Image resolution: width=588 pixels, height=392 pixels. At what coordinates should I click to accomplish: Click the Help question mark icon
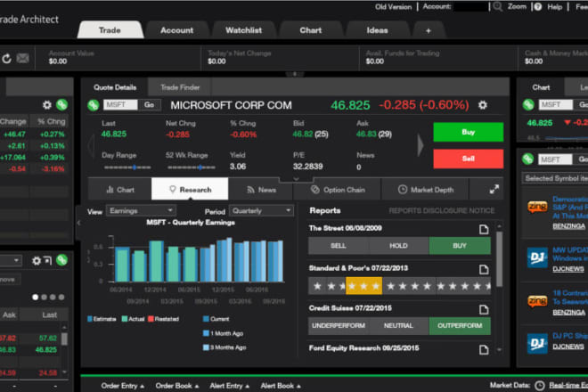[538, 7]
